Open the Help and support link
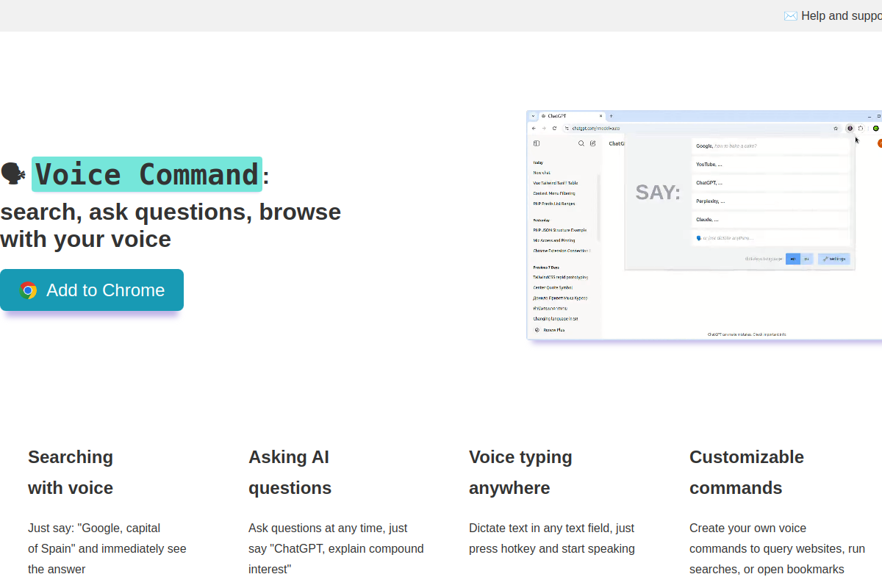The height and width of the screenshot is (588, 882). click(833, 15)
